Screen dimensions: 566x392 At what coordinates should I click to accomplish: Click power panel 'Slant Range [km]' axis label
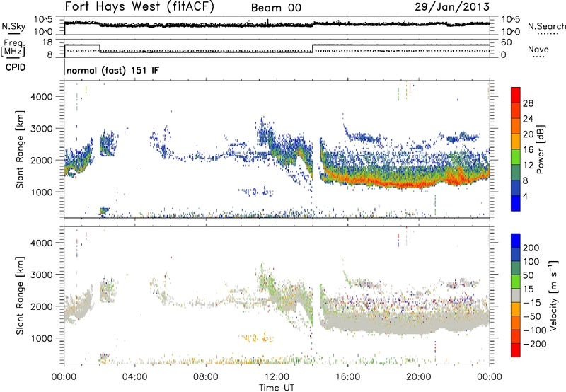(20, 149)
